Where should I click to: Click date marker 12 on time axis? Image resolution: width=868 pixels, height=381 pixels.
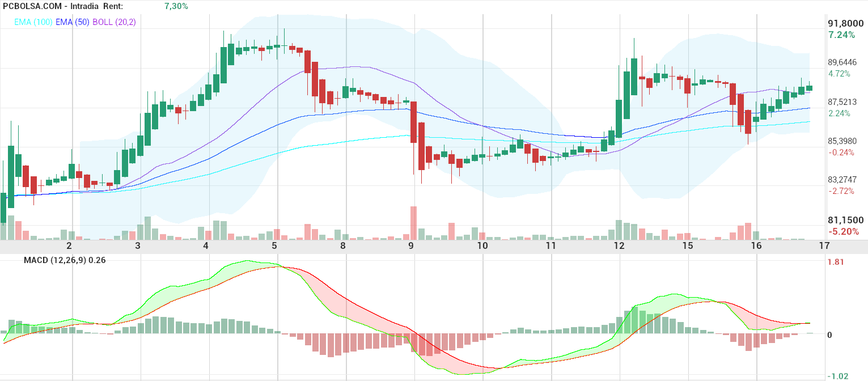[x=619, y=246]
